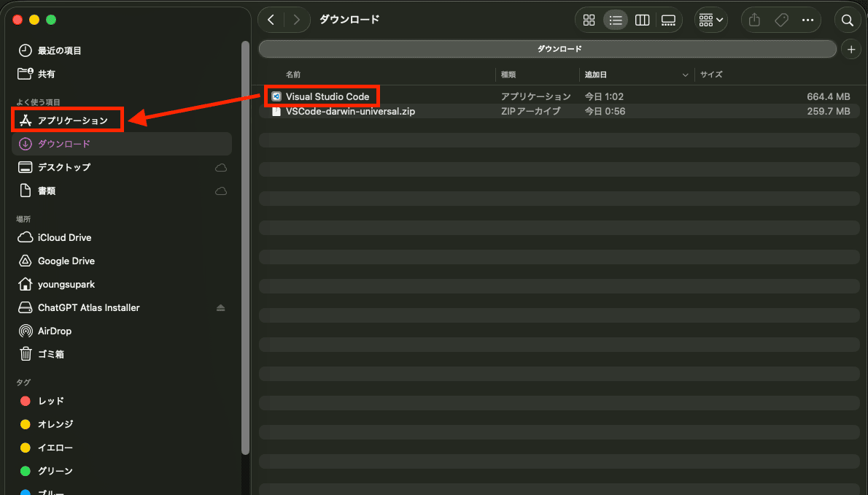This screenshot has width=868, height=495.
Task: Open the group-by dropdown menu
Action: [x=710, y=20]
